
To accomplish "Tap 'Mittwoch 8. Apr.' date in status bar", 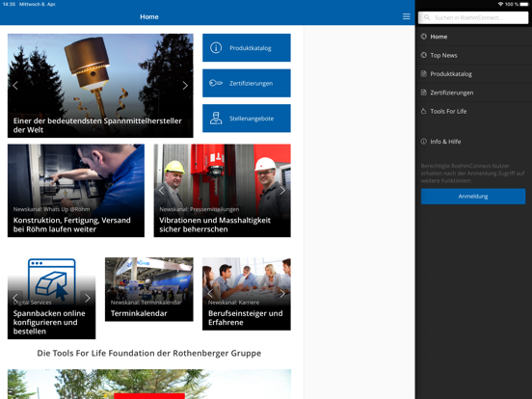I will [x=38, y=4].
